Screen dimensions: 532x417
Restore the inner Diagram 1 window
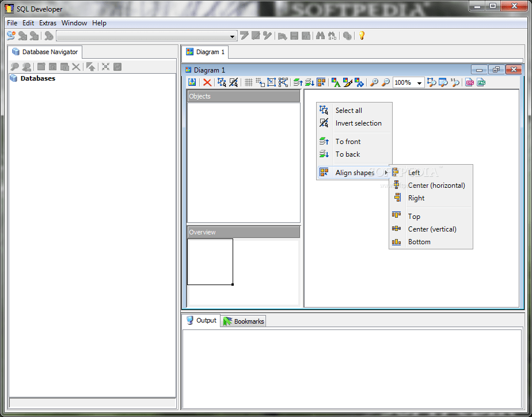[496, 70]
